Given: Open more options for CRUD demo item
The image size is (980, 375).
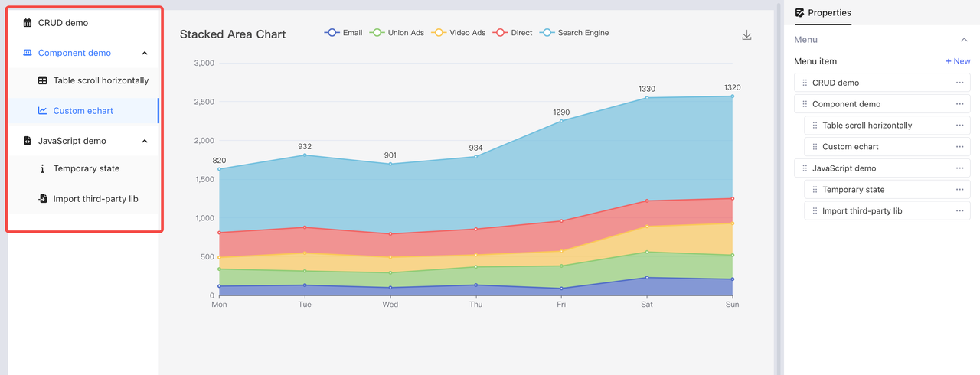Looking at the screenshot, I should [x=959, y=83].
